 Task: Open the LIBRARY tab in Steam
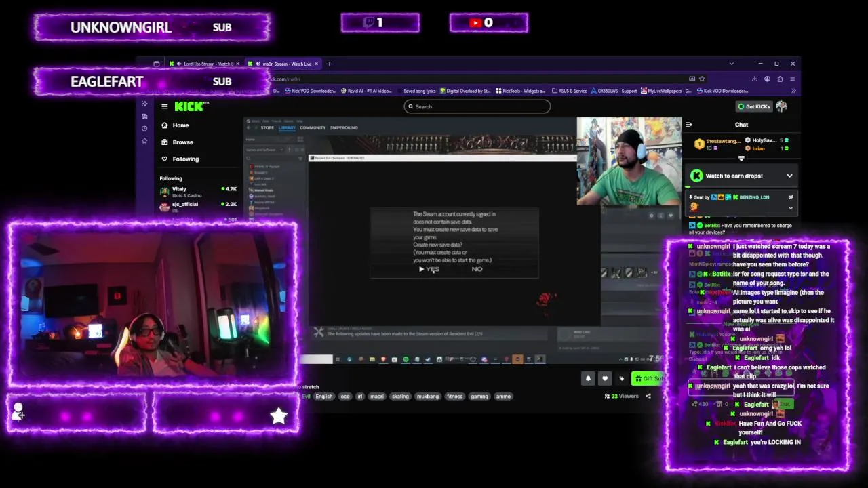click(x=287, y=127)
